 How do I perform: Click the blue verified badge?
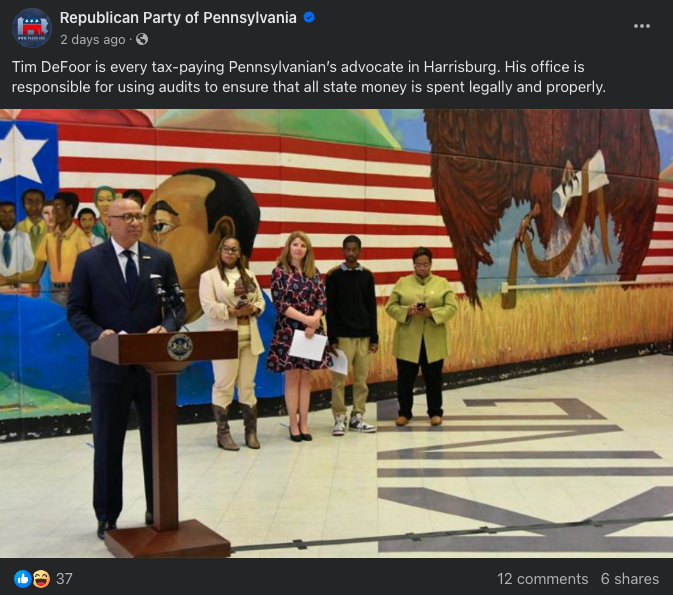point(309,18)
